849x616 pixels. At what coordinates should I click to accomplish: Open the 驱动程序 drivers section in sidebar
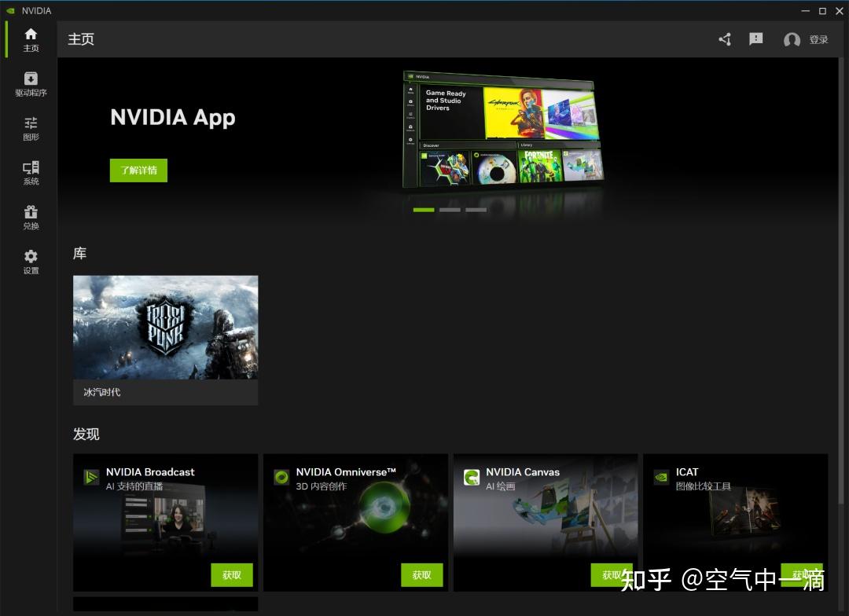(x=30, y=82)
